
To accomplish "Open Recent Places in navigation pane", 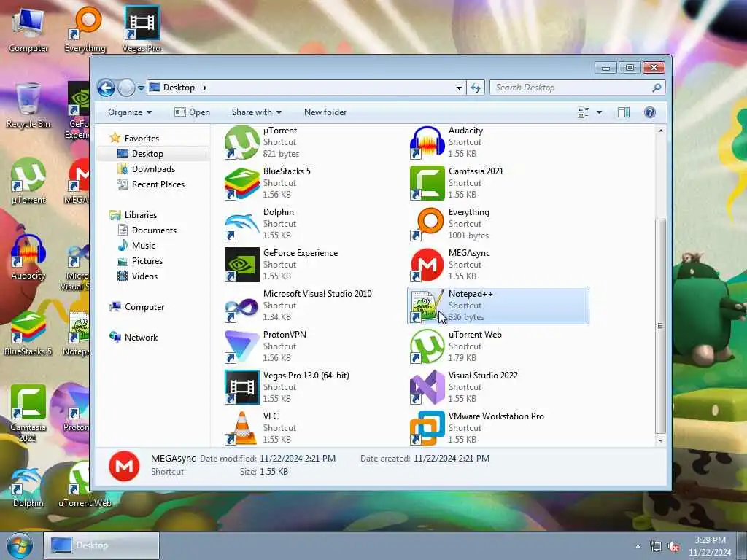I will point(158,184).
